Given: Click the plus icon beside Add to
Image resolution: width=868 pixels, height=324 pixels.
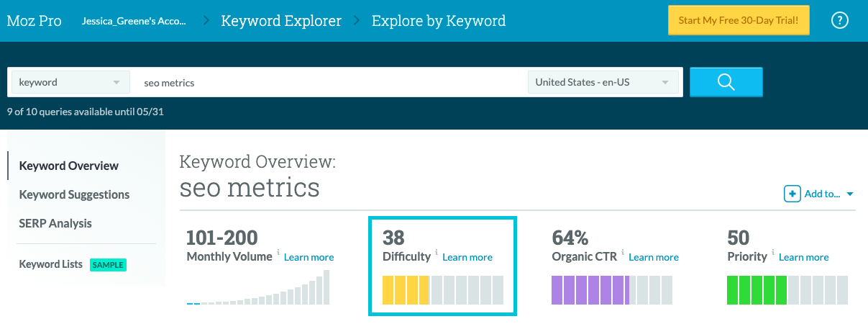Looking at the screenshot, I should (x=792, y=194).
